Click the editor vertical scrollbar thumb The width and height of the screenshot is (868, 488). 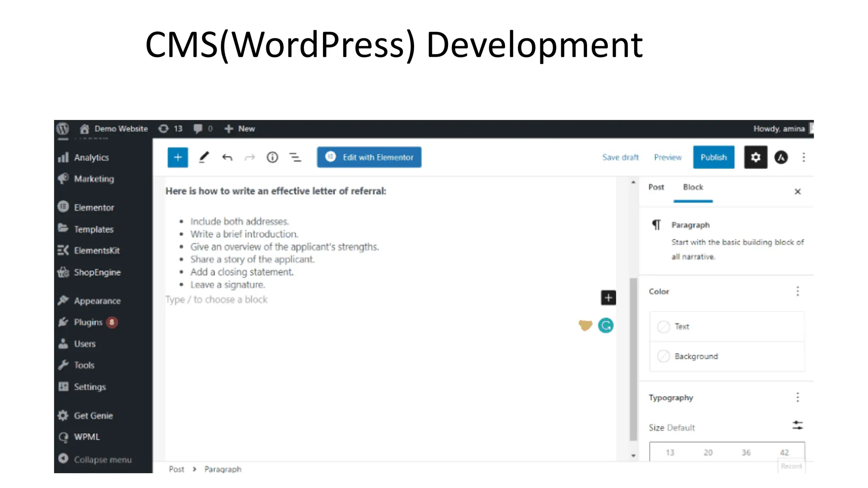(x=633, y=359)
